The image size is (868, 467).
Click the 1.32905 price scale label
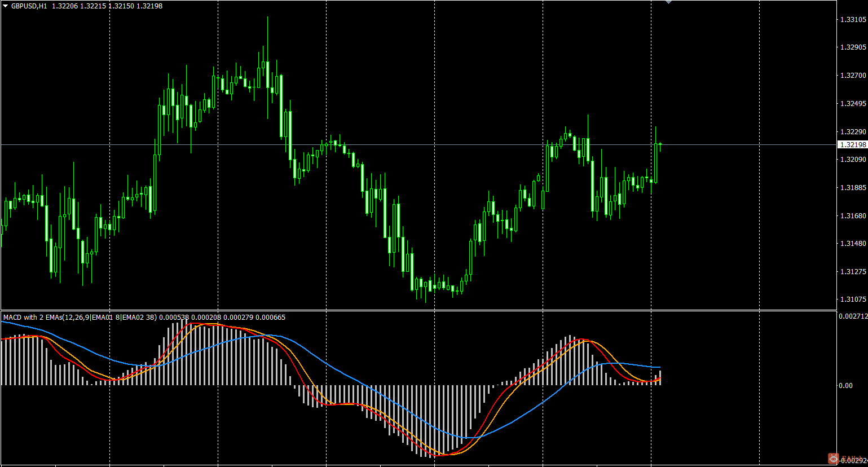pyautogui.click(x=853, y=47)
